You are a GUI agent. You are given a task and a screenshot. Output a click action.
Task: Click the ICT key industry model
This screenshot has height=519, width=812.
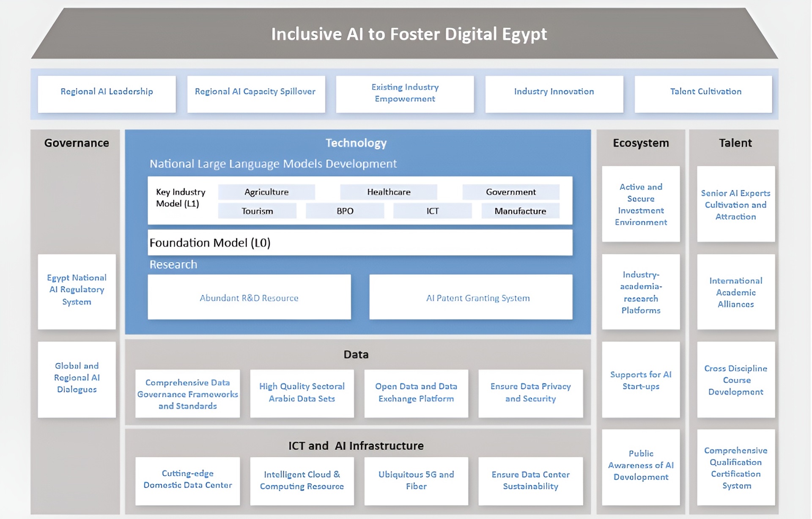coord(433,211)
